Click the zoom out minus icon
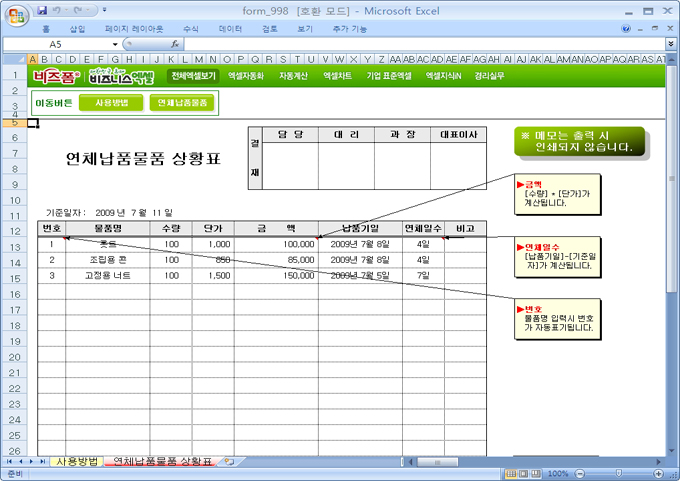The height and width of the screenshot is (481, 680). (x=579, y=473)
